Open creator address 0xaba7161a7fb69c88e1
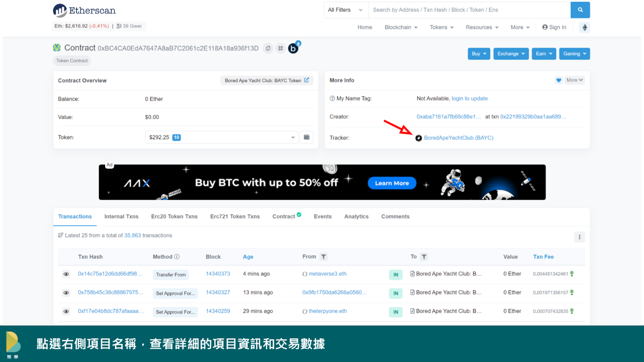 pos(449,117)
